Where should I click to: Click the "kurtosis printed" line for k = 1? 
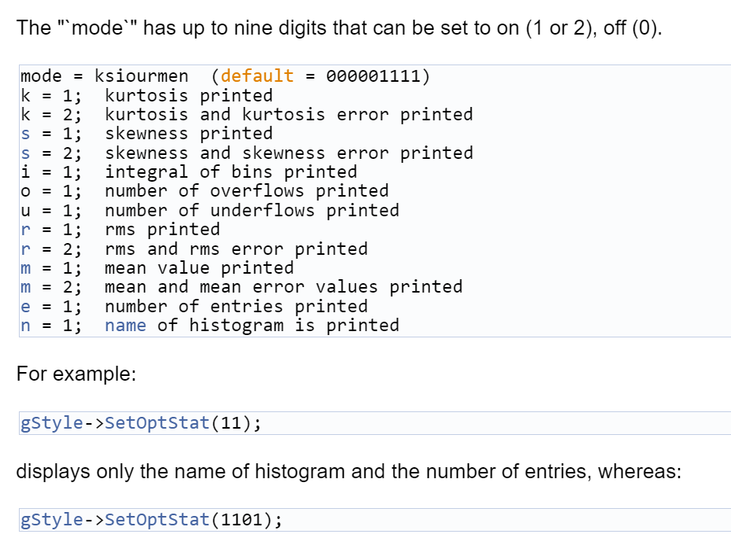tap(189, 96)
